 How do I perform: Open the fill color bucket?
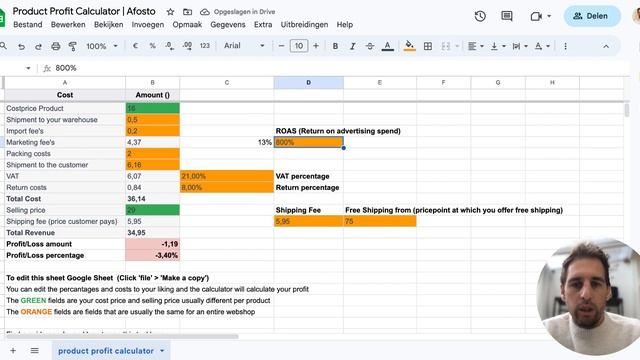(409, 46)
